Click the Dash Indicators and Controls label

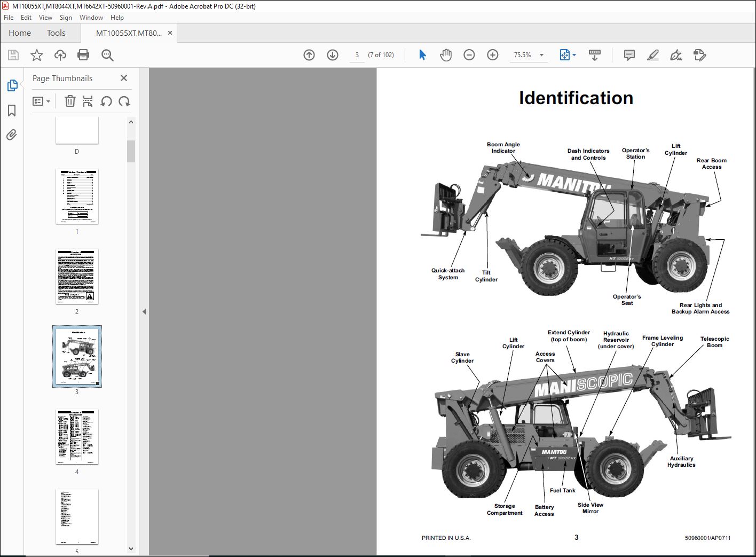(588, 154)
